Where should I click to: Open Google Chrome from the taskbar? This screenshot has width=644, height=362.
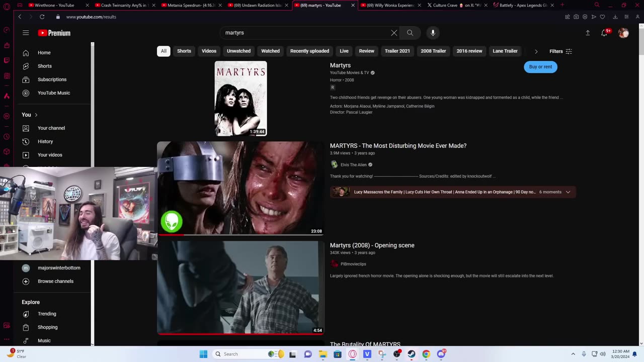(x=426, y=354)
